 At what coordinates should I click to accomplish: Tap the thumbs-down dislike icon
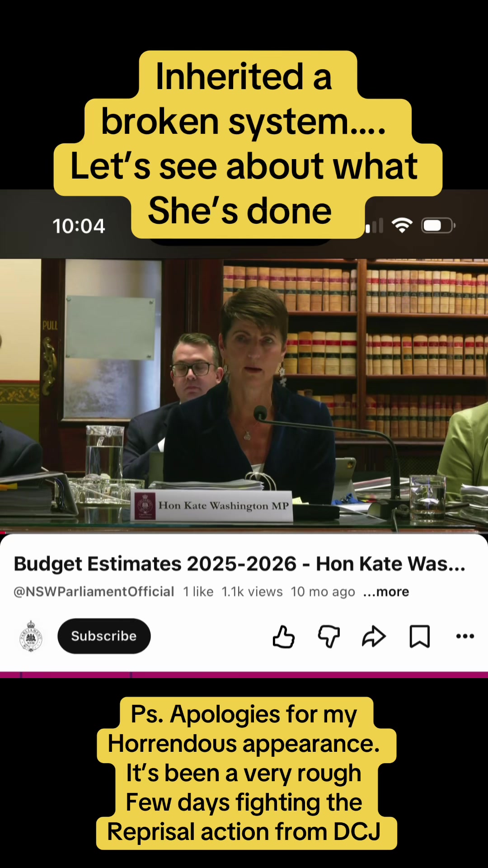click(329, 637)
